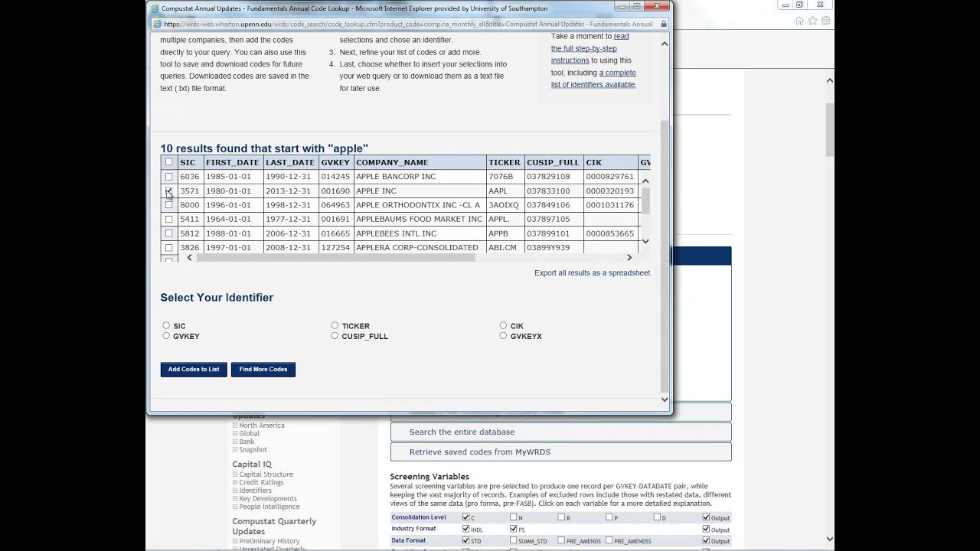Click FIRST_DATE column header
Image resolution: width=980 pixels, height=551 pixels.
(x=232, y=162)
